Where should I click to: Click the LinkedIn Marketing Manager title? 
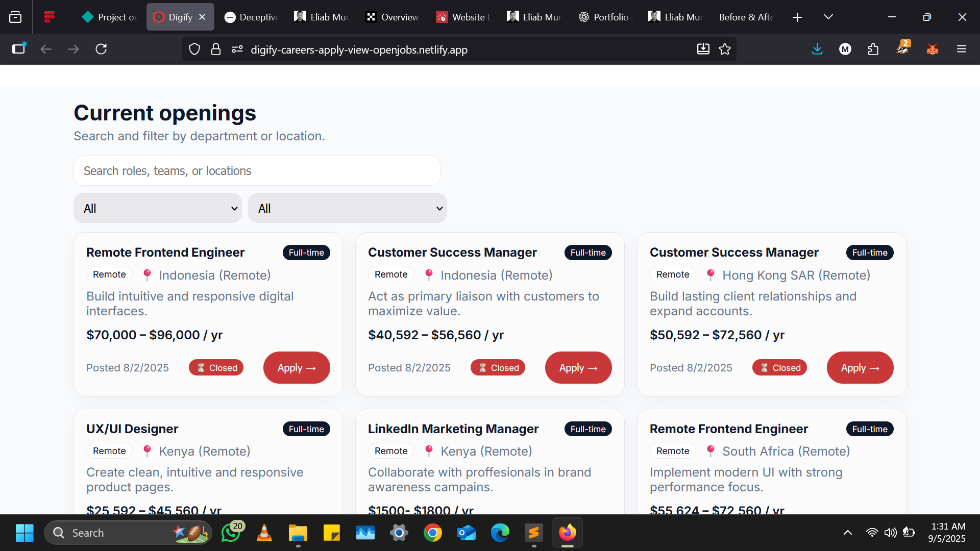pos(453,429)
